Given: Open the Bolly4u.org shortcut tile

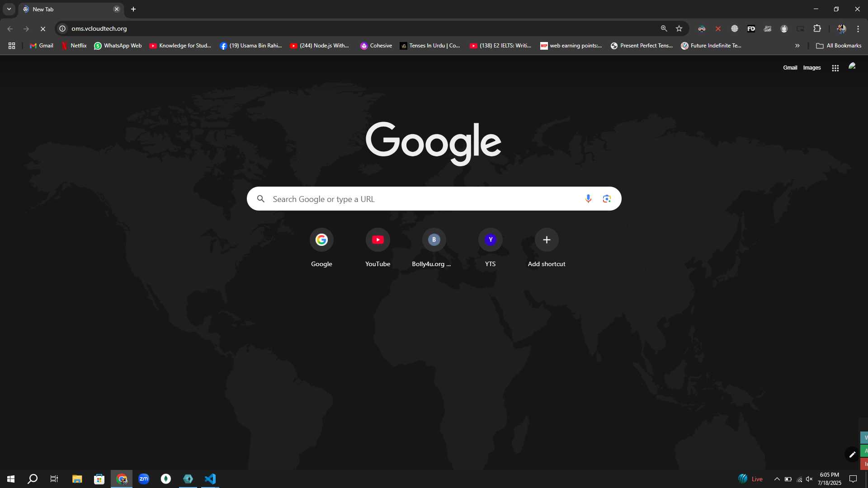Looking at the screenshot, I should [x=434, y=248].
